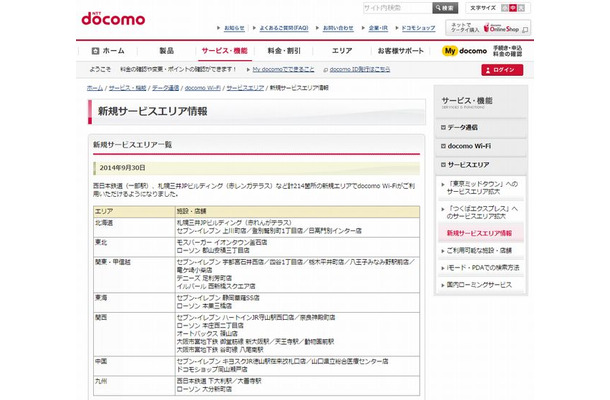The width and height of the screenshot is (610, 400).
Task: Click the ホーム breadcrumb link
Action: tap(95, 88)
